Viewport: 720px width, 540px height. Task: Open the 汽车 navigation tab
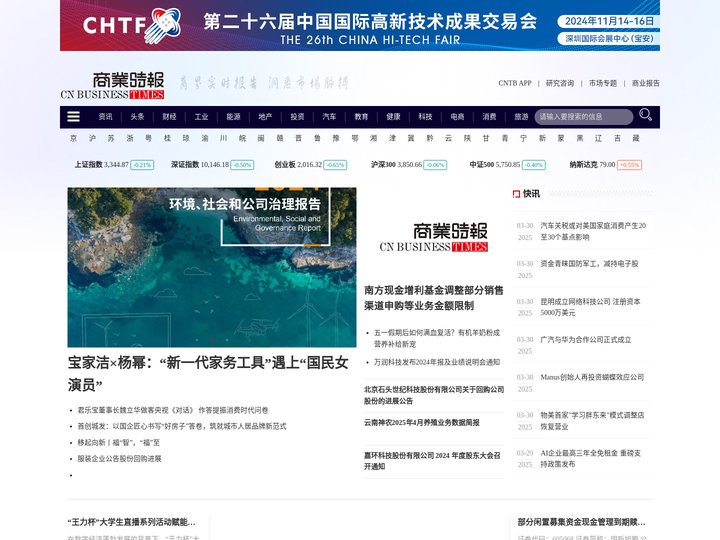click(329, 117)
